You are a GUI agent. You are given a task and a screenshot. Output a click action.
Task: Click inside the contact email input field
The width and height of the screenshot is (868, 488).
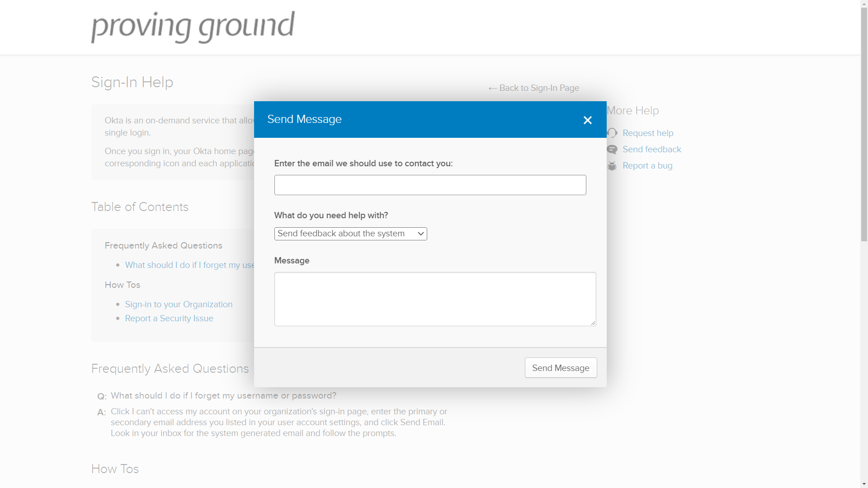point(429,185)
